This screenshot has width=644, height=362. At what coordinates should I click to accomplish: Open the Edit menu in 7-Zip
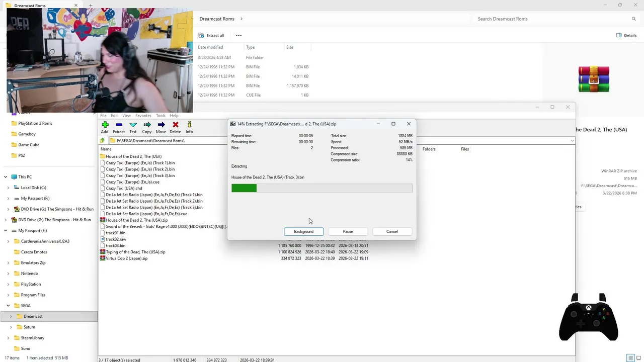(x=114, y=116)
